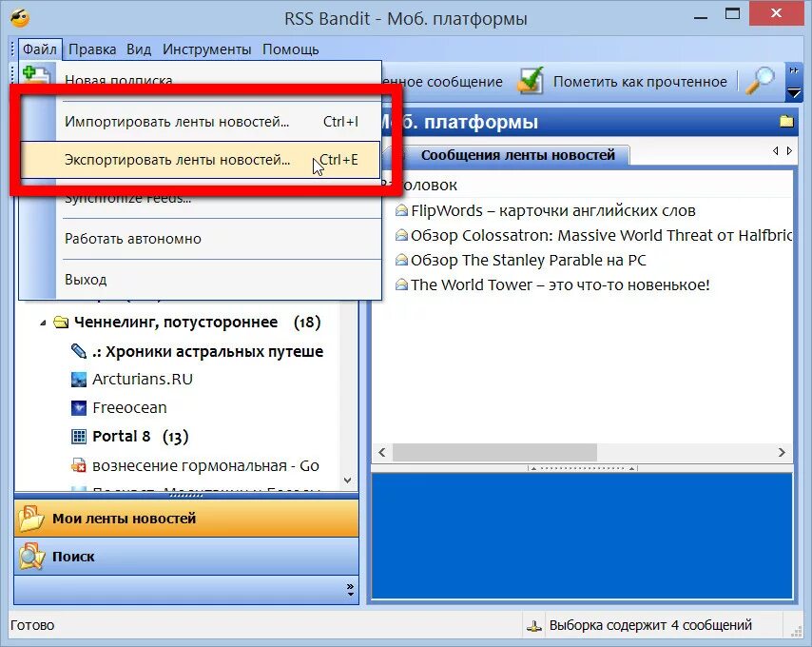Click message list scroll left arrow
The image size is (812, 647).
pos(382,452)
